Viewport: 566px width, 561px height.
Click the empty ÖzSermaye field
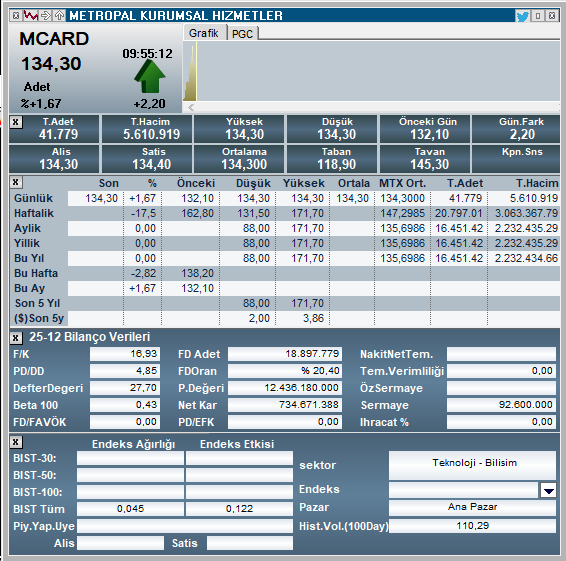[x=501, y=388]
